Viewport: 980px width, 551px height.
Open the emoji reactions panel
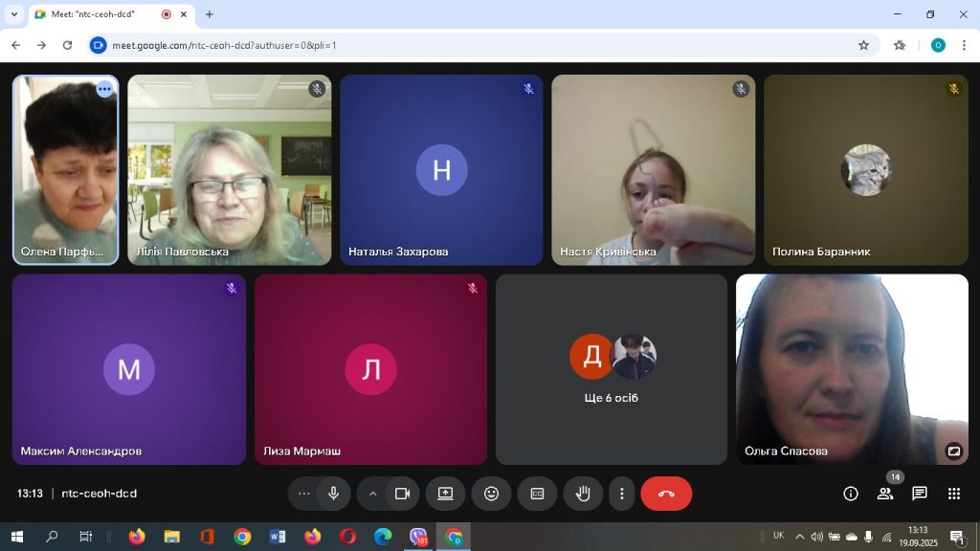491,494
